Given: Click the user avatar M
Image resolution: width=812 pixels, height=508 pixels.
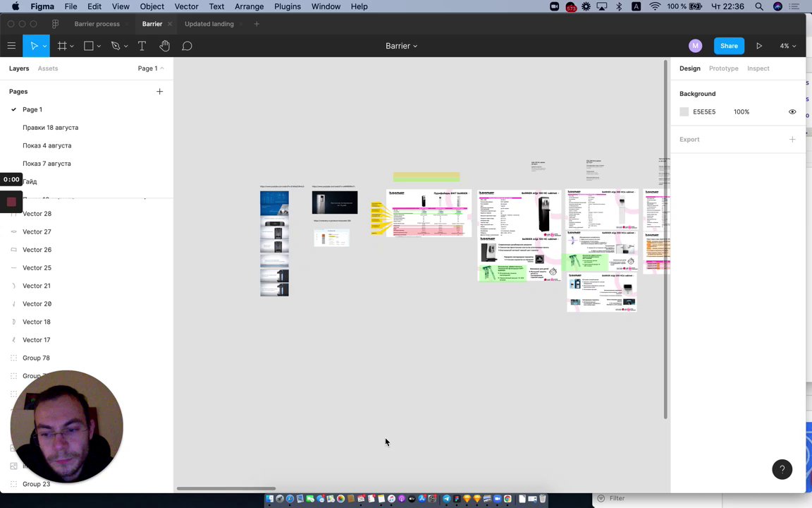Looking at the screenshot, I should click(x=695, y=46).
